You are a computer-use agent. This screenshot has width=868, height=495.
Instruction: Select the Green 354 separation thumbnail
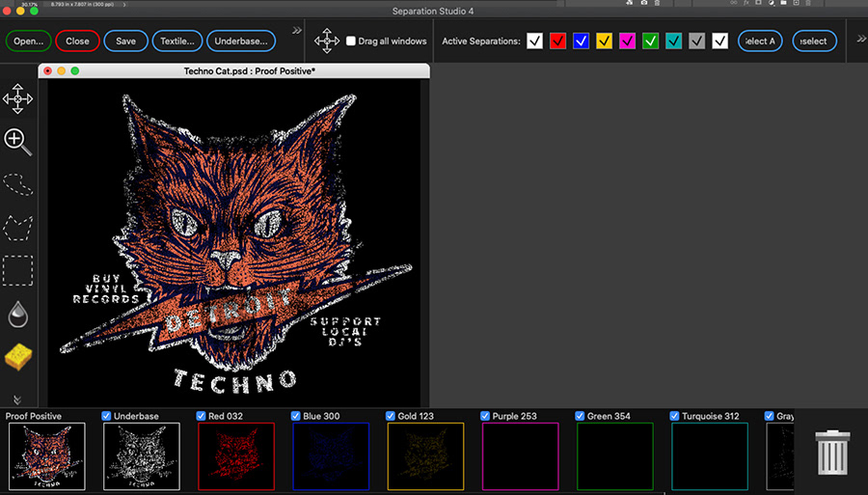point(615,456)
